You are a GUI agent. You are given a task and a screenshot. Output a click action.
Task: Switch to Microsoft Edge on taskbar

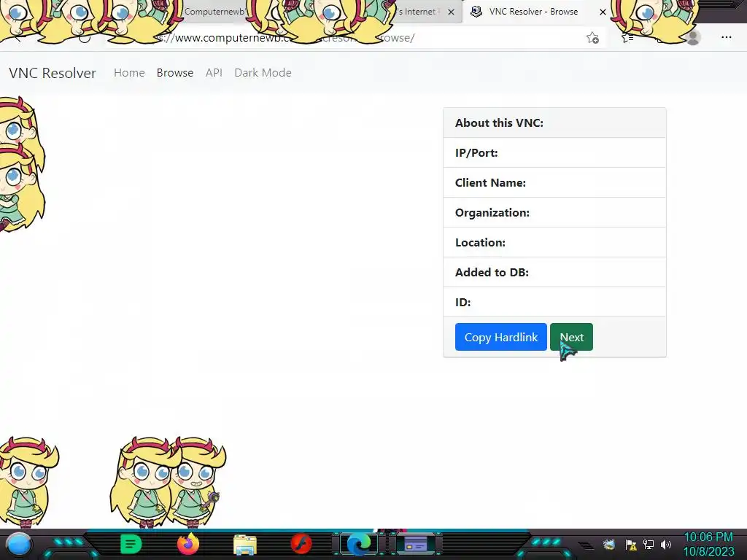[359, 544]
